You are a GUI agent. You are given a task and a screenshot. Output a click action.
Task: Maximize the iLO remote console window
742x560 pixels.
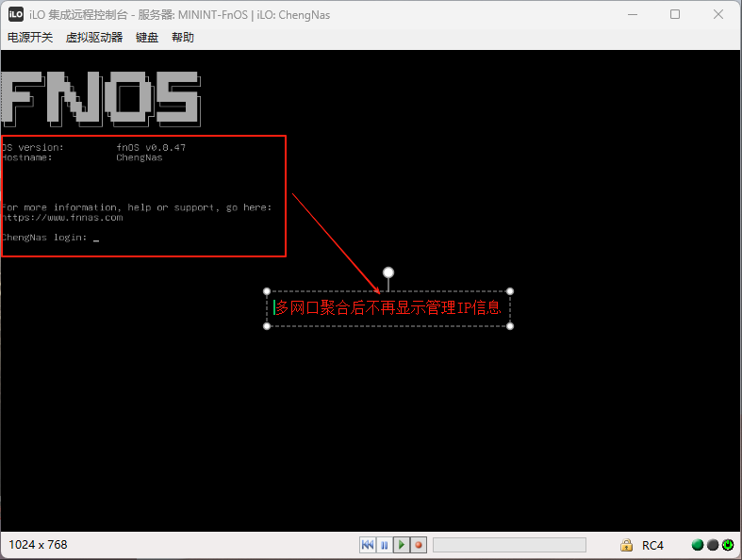coord(675,15)
